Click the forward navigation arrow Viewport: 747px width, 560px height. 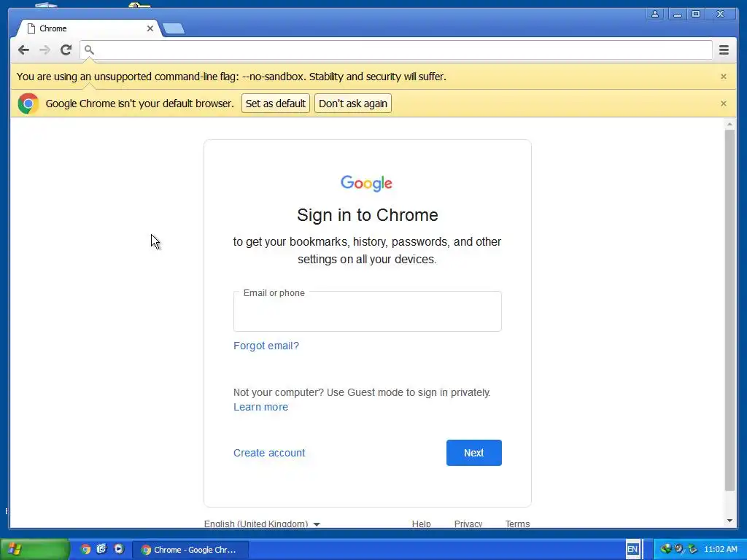(44, 50)
